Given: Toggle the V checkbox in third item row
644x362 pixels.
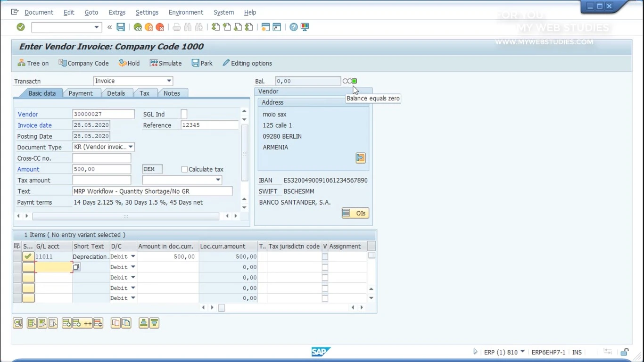Looking at the screenshot, I should [x=325, y=278].
